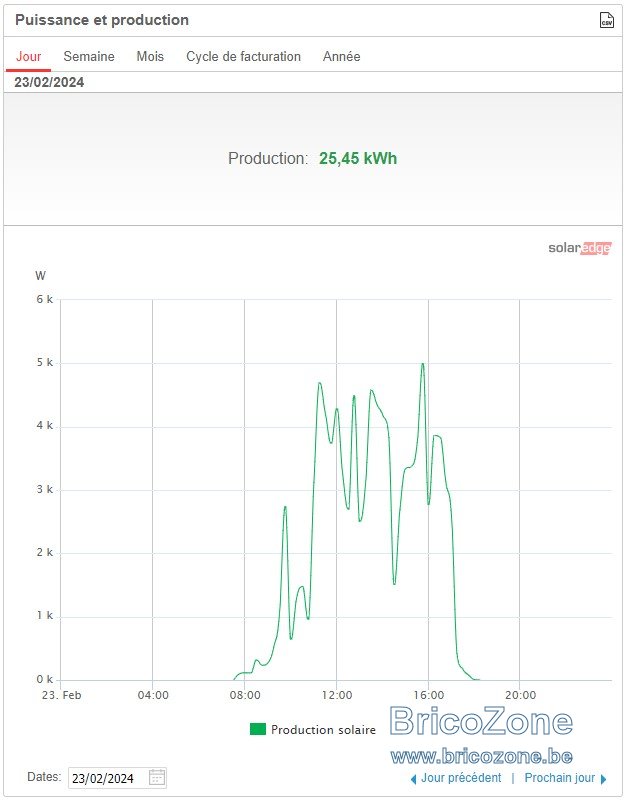Screen dimensions: 626x800
Task: Click the 25,45 kWh production value
Action: (x=358, y=159)
